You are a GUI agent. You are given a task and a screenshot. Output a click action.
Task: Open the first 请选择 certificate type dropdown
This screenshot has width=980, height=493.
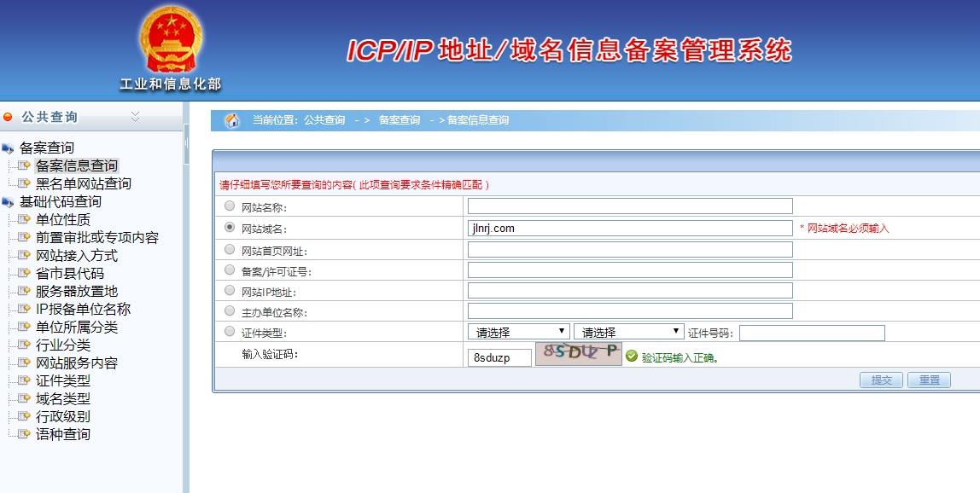pyautogui.click(x=519, y=332)
